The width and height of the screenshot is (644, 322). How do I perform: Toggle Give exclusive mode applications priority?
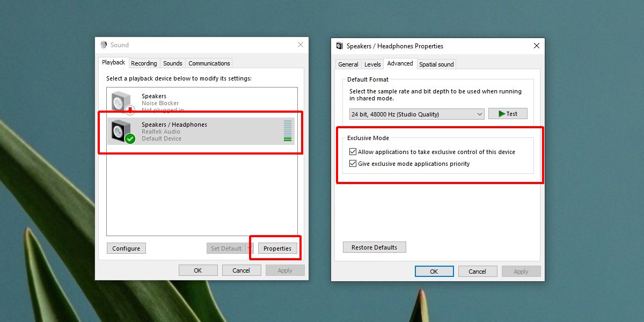(353, 164)
